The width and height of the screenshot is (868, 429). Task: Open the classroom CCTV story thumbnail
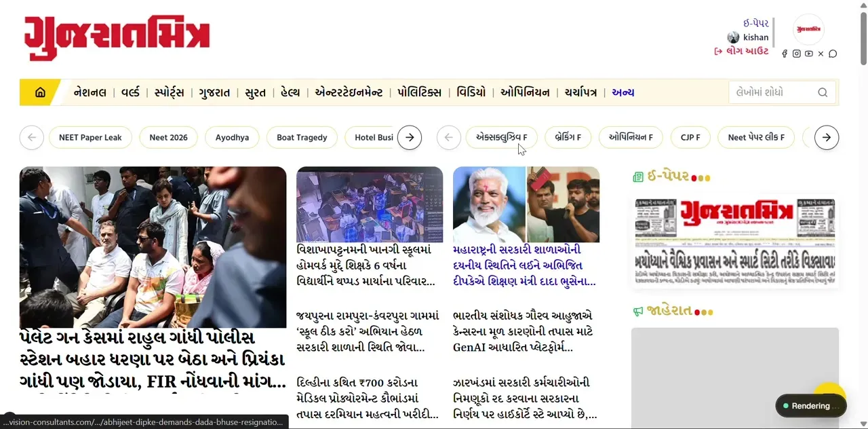(370, 204)
